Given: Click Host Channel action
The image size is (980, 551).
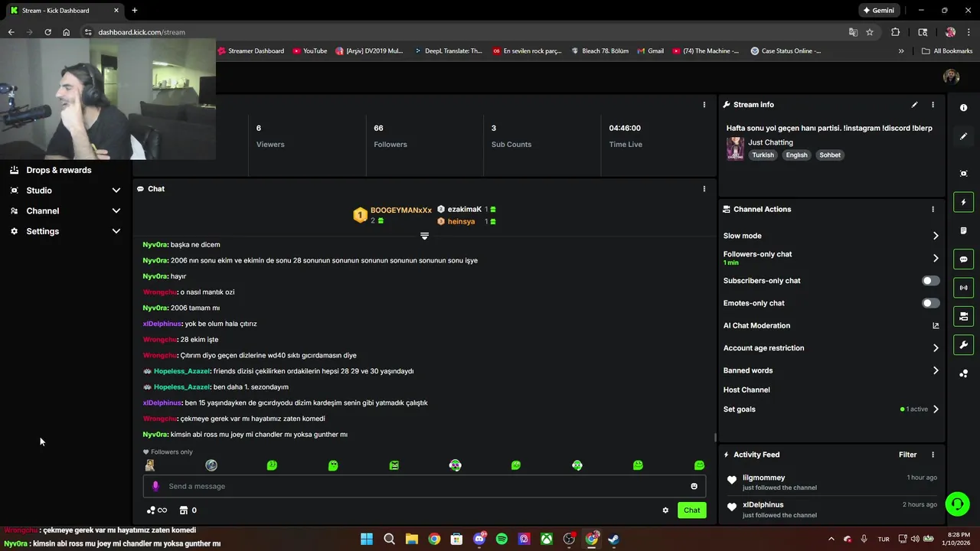Looking at the screenshot, I should [746, 390].
